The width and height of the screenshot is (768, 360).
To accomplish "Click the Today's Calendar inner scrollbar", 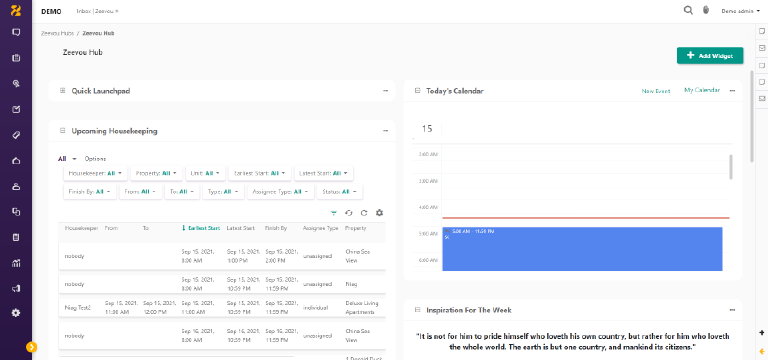I will [x=731, y=167].
